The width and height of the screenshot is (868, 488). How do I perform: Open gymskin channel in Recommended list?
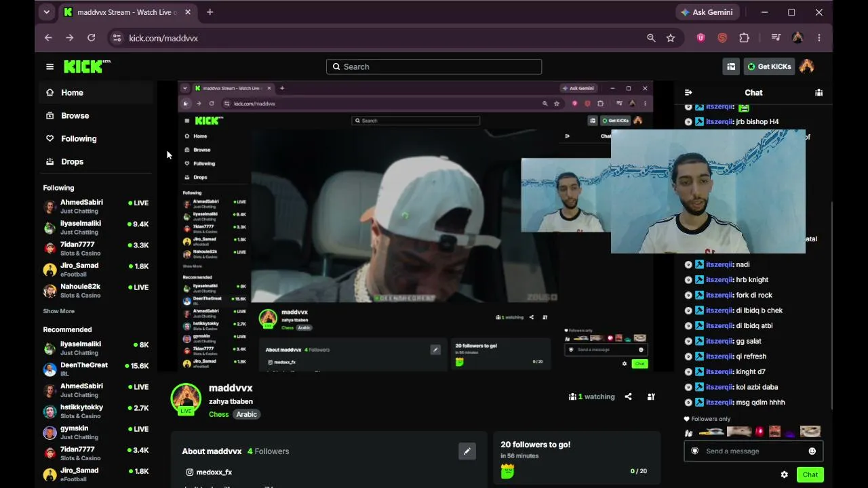coord(96,432)
